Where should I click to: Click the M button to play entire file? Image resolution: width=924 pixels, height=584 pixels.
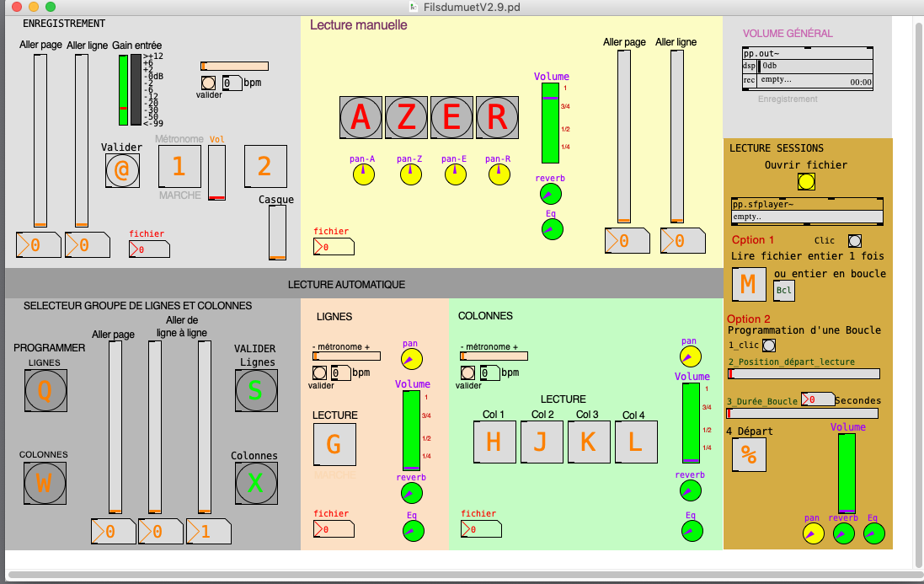[x=748, y=284]
